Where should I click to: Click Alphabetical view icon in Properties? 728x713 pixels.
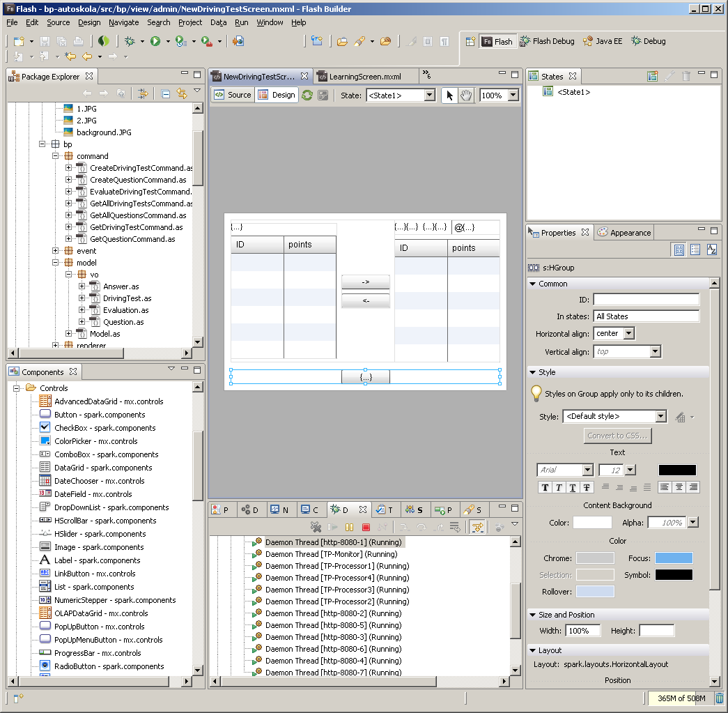click(x=711, y=250)
